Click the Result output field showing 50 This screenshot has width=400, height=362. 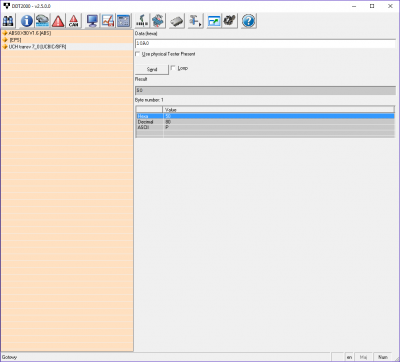[265, 90]
